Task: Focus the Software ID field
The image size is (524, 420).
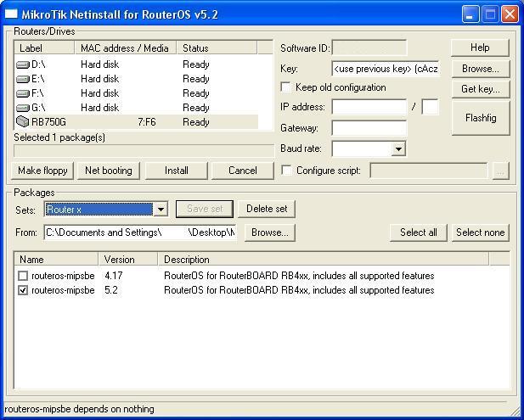Action: (x=369, y=48)
